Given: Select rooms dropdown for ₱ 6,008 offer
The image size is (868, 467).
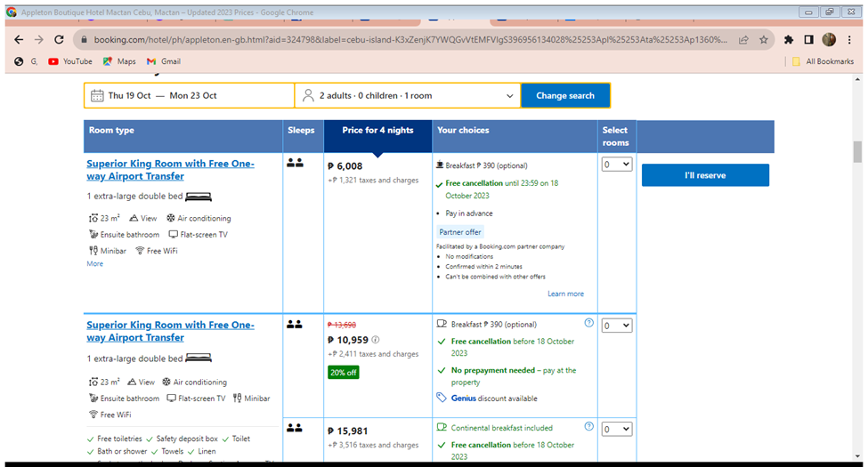Looking at the screenshot, I should (617, 165).
